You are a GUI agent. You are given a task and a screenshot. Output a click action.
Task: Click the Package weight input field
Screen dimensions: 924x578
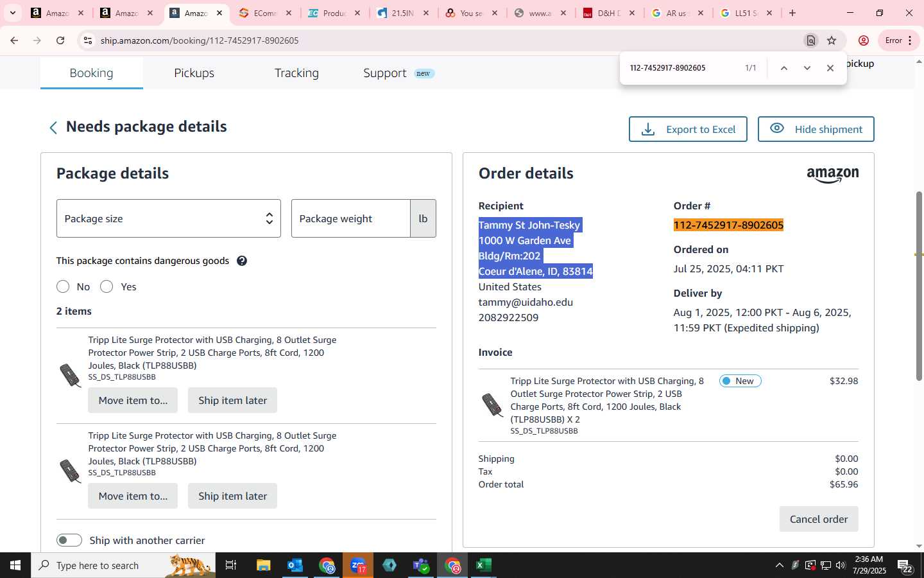point(351,218)
